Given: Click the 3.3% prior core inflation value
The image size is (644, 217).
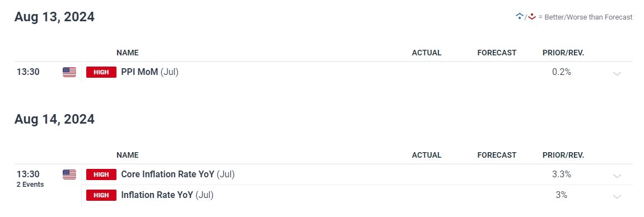Looking at the screenshot, I should coord(562,174).
